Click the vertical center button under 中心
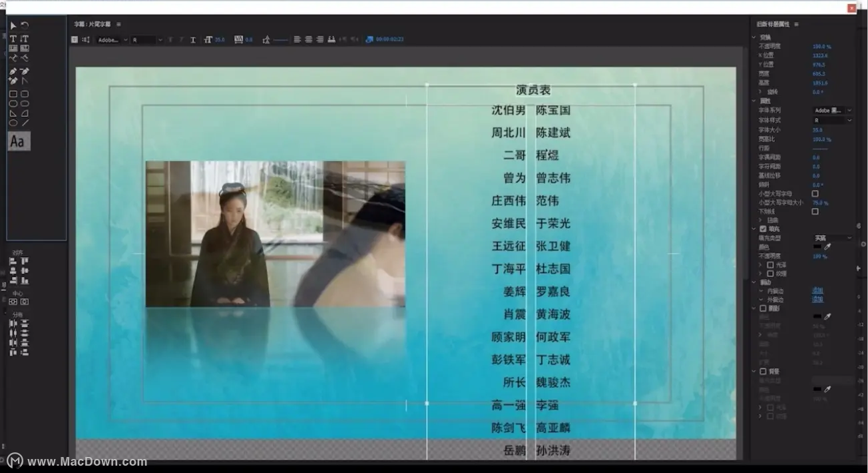 25,301
